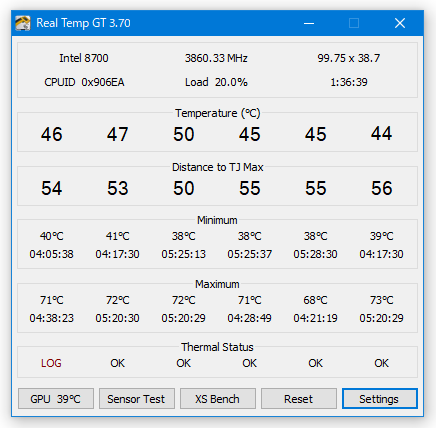This screenshot has height=428, width=436.
Task: Click the 99.75 x 38.7 multiplier text
Action: 349,58
